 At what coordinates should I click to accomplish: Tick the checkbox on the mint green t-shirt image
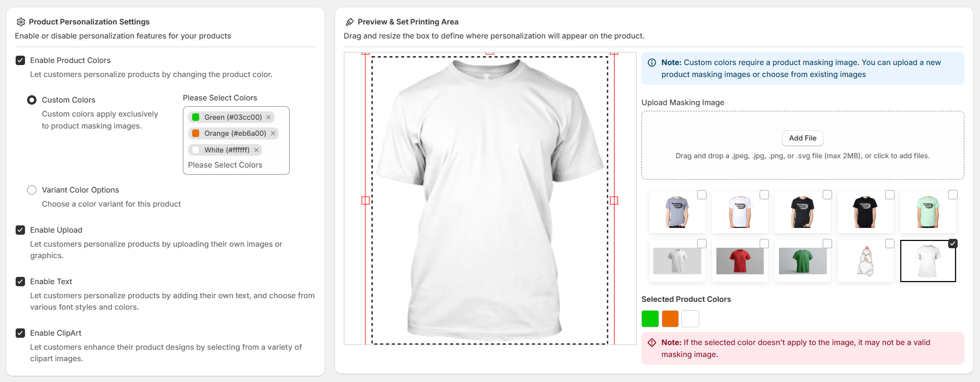click(952, 195)
